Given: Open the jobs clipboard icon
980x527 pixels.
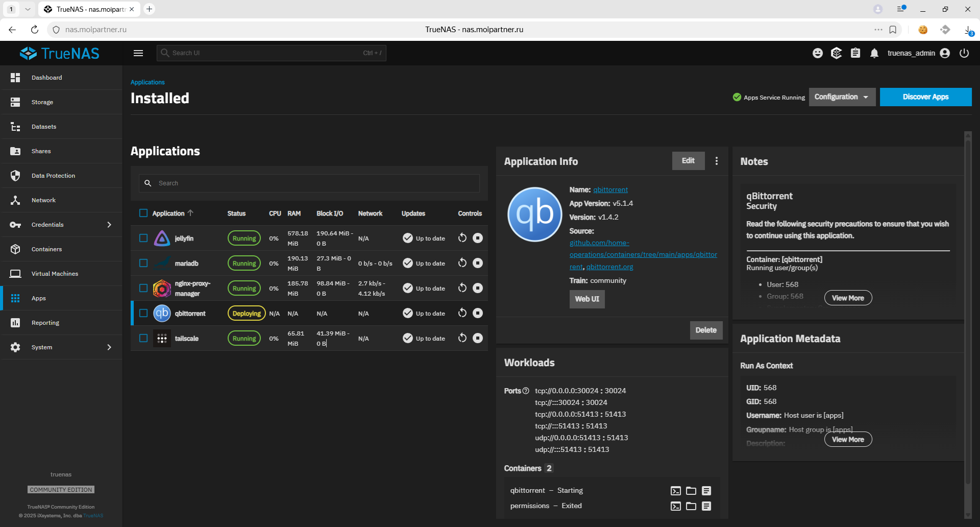Looking at the screenshot, I should point(855,53).
